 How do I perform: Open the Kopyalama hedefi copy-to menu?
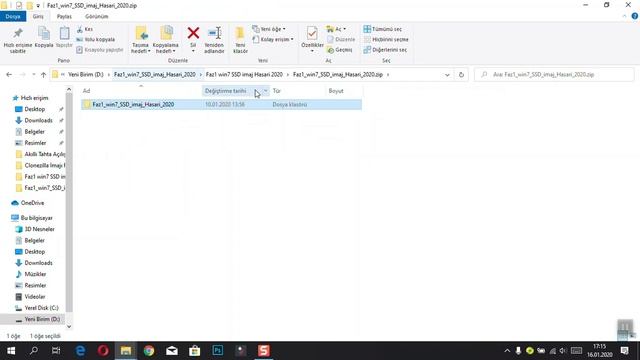point(166,40)
